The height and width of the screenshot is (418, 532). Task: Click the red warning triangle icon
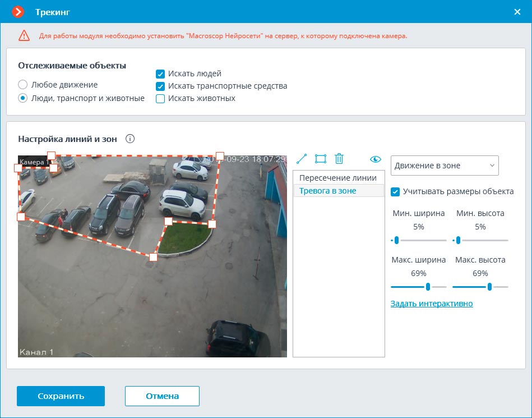click(24, 35)
